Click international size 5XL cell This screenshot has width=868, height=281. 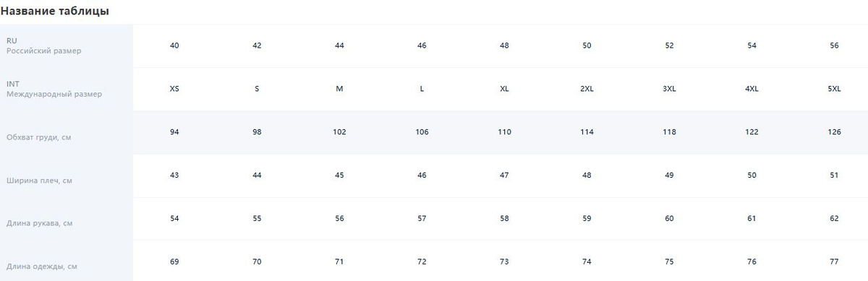point(834,89)
